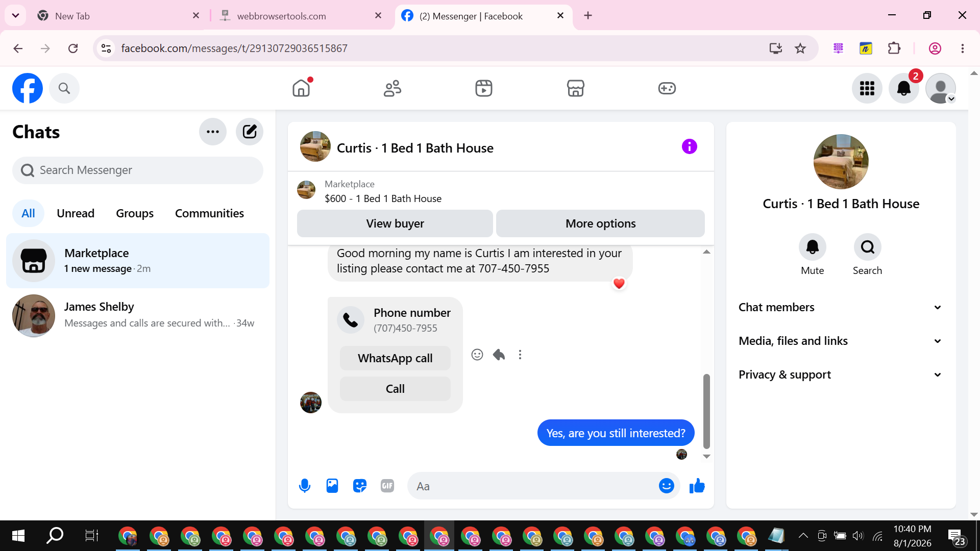980x551 pixels.
Task: Attach a photo with the image icon
Action: coord(332,486)
